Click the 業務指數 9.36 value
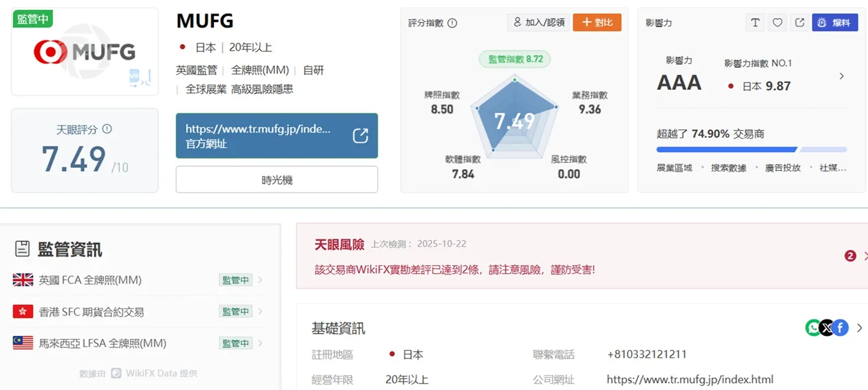Image resolution: width=868 pixels, height=390 pixels. 590,109
